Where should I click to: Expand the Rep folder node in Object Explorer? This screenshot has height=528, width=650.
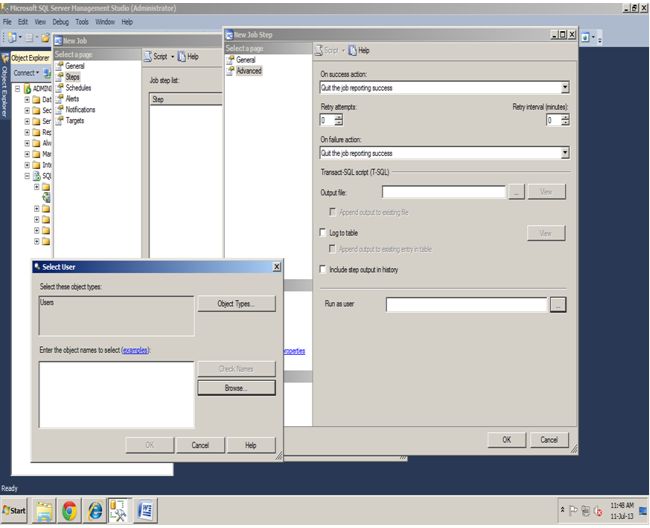(27, 132)
